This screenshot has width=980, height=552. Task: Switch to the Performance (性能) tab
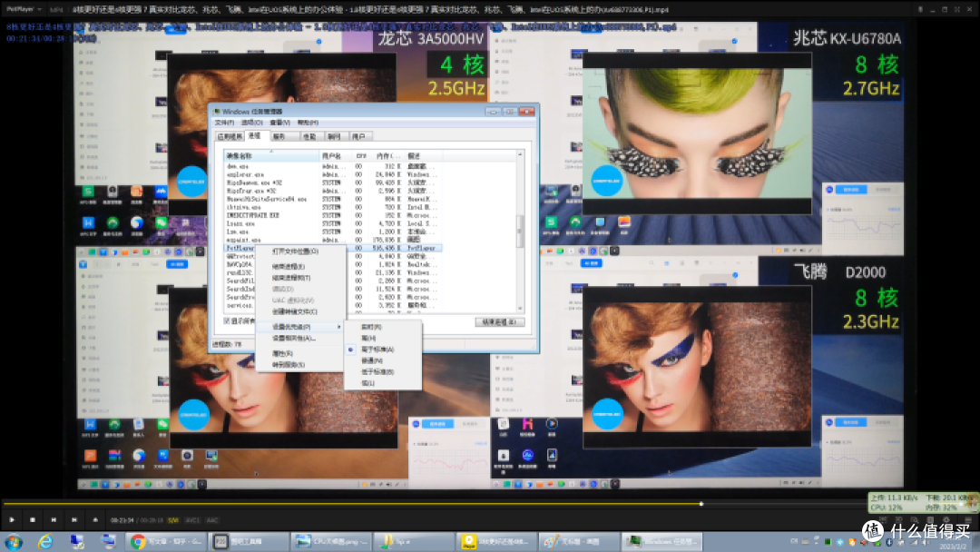click(309, 136)
